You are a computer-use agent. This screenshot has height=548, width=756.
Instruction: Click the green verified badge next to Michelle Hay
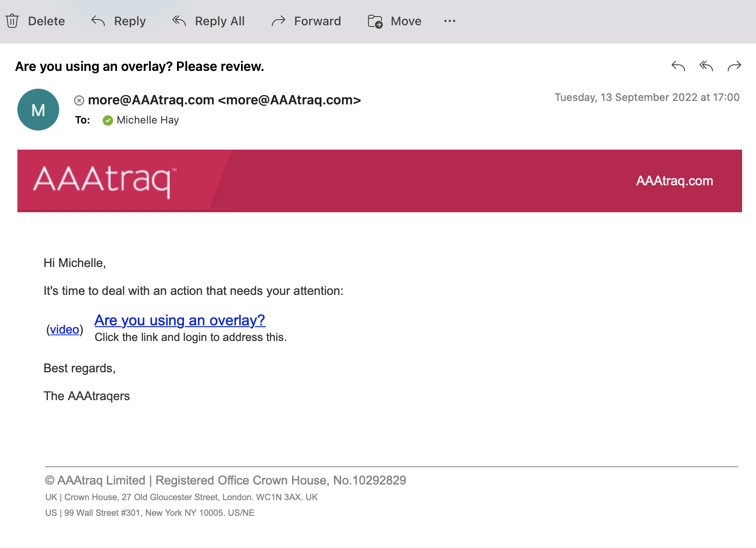point(108,120)
